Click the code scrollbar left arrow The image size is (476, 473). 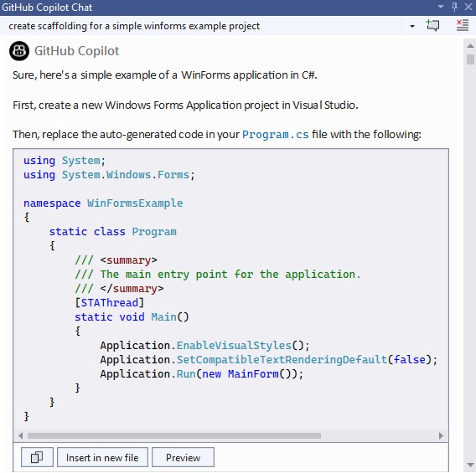click(20, 435)
